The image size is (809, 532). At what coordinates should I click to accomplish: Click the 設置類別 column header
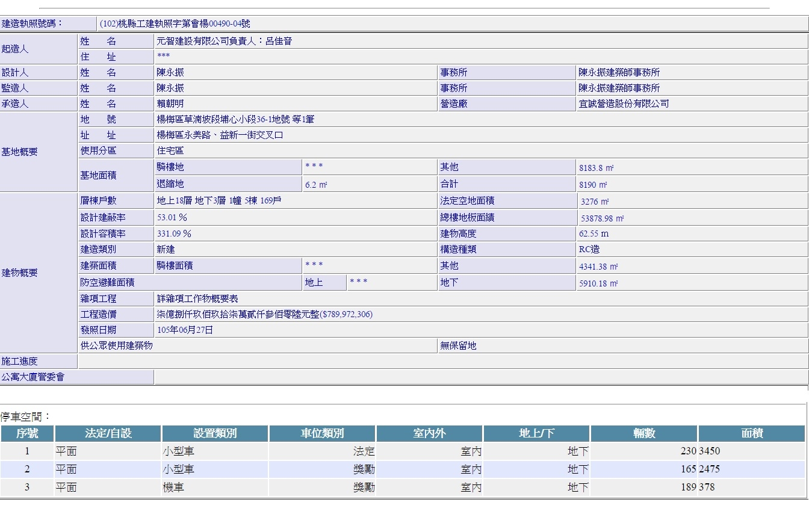click(215, 433)
